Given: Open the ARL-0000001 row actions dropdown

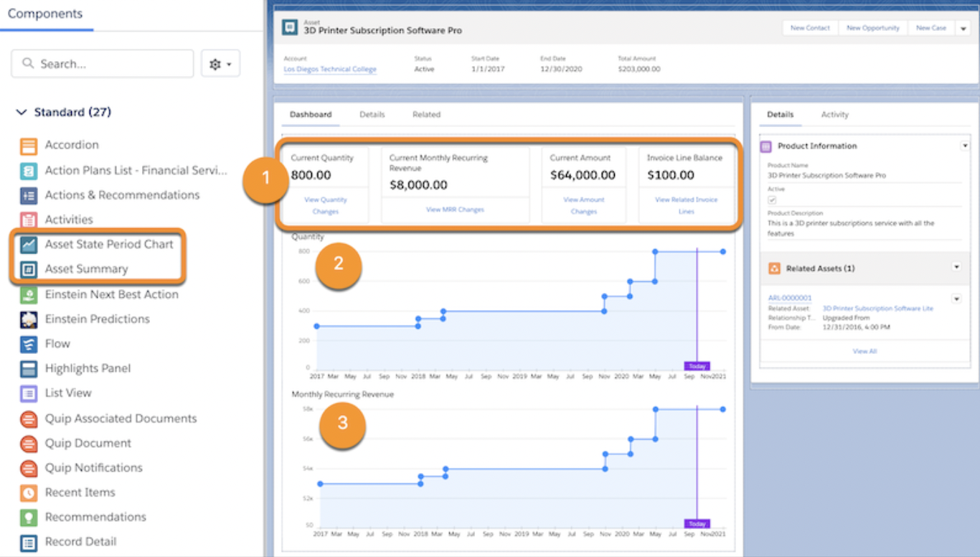Looking at the screenshot, I should (956, 299).
